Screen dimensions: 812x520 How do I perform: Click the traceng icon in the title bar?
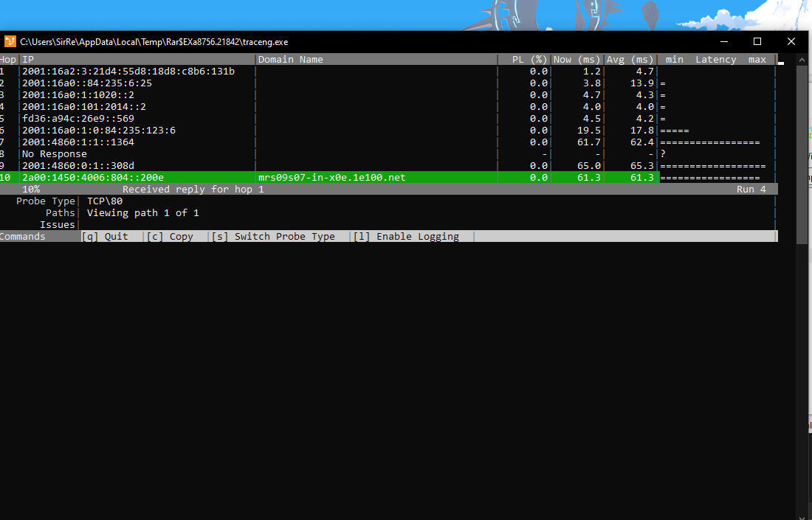tap(10, 41)
